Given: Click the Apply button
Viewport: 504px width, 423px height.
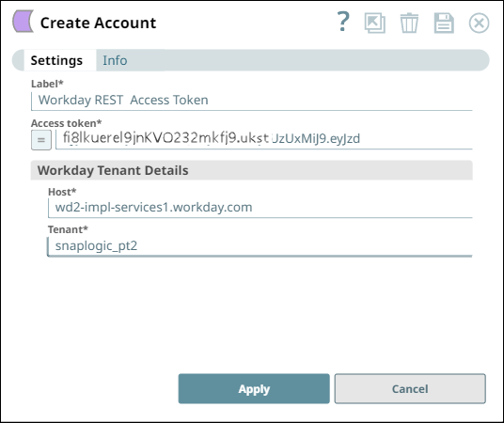Looking at the screenshot, I should (x=254, y=388).
